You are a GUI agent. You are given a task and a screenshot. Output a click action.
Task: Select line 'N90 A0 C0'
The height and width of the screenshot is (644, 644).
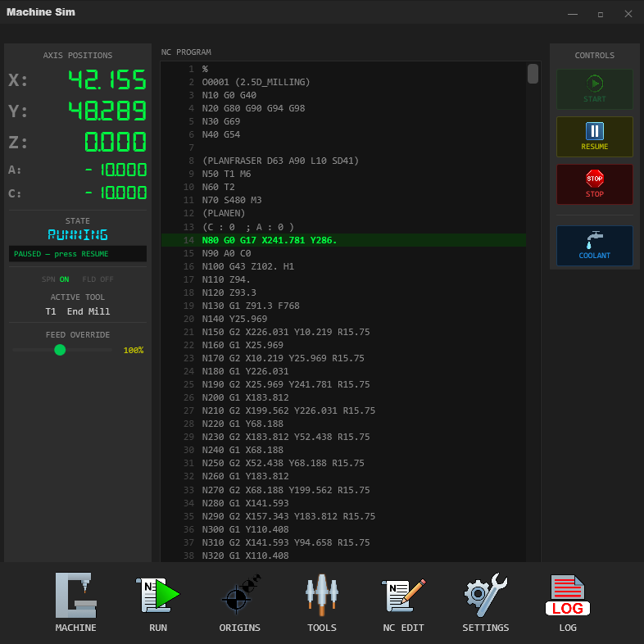(x=343, y=253)
